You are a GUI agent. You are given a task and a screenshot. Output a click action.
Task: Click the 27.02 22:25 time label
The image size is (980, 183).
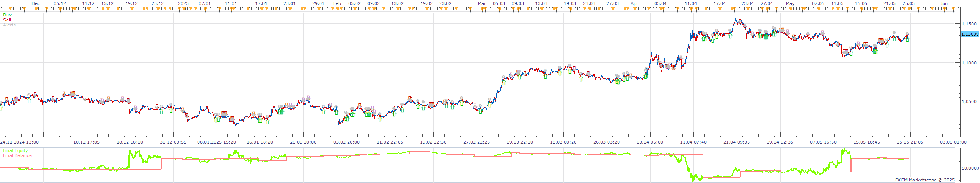click(x=477, y=142)
